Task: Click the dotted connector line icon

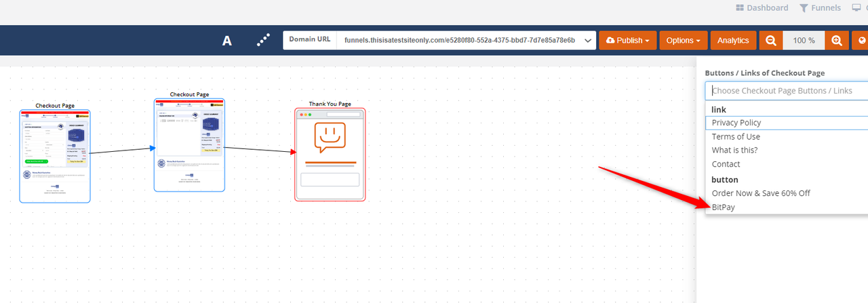Action: 263,41
